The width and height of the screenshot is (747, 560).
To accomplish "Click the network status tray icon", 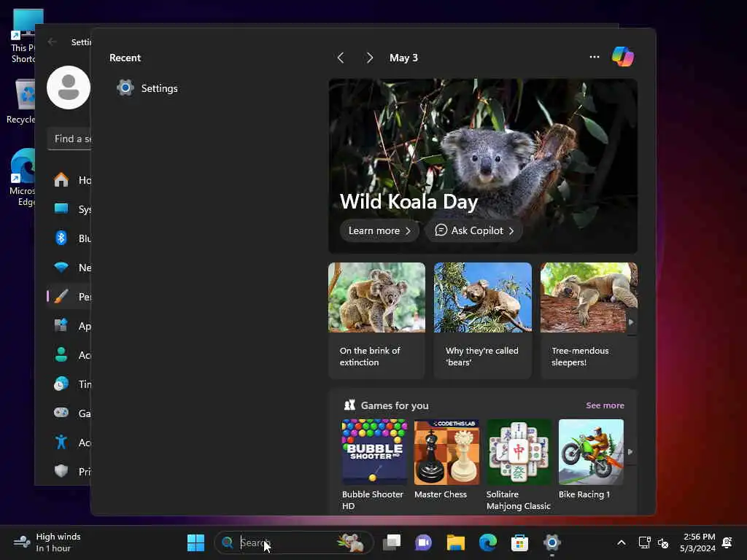I will [x=644, y=542].
